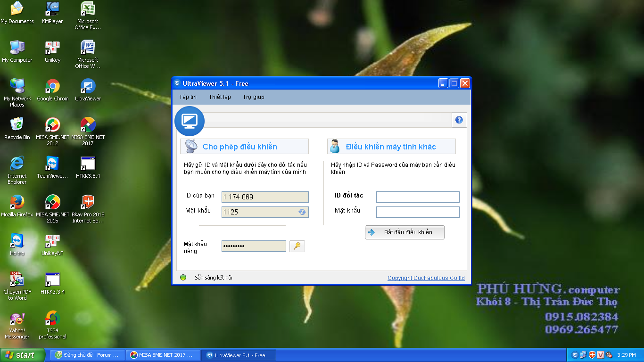Switch to the Đăng chủ đề Forum taskbar item
Screen dimensions: 644x362
tap(88, 355)
